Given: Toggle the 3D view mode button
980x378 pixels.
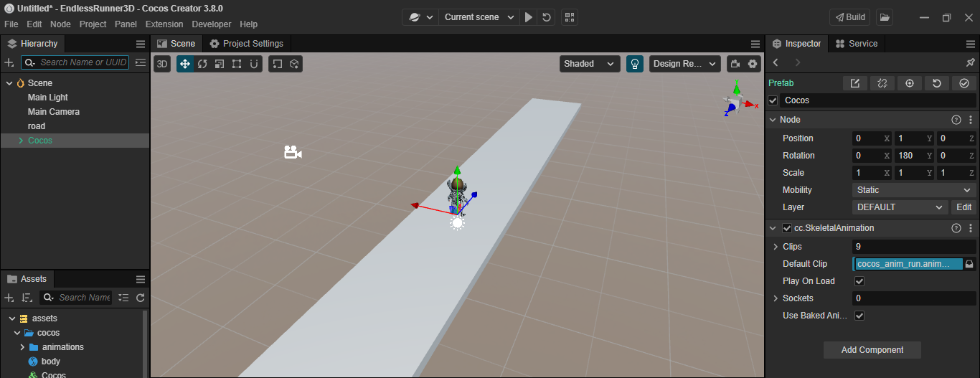Looking at the screenshot, I should [162, 64].
